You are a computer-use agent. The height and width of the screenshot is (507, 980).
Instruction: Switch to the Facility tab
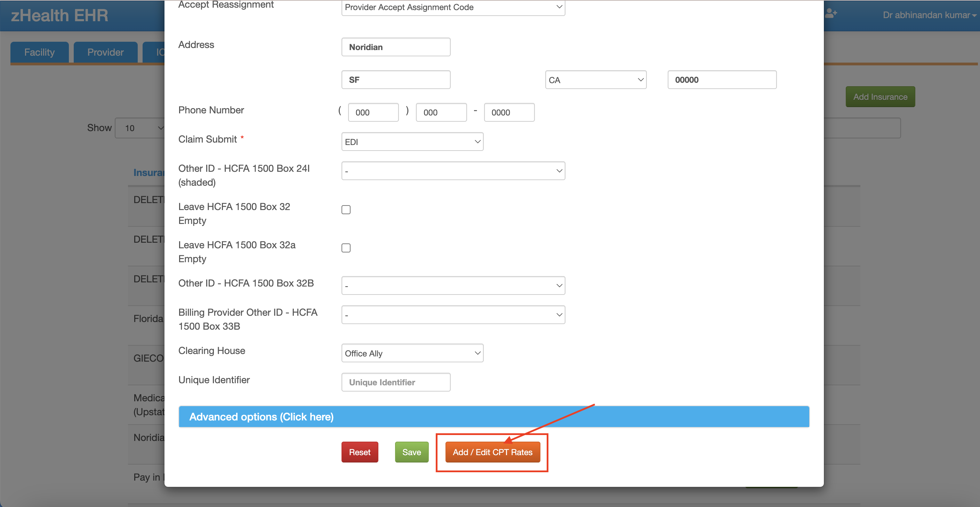click(40, 52)
